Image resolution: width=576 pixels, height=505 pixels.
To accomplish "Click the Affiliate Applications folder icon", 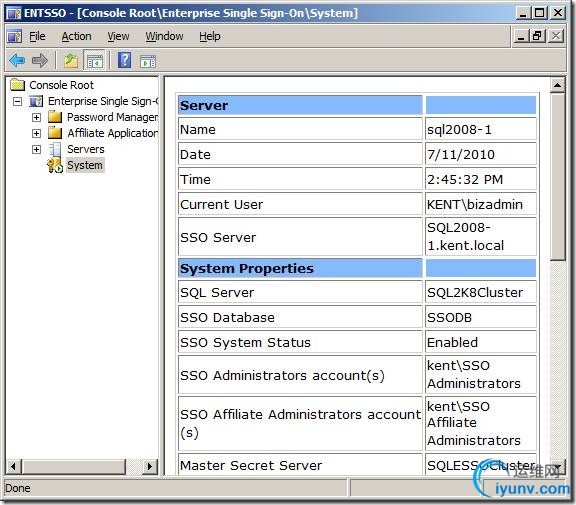I will (55, 133).
